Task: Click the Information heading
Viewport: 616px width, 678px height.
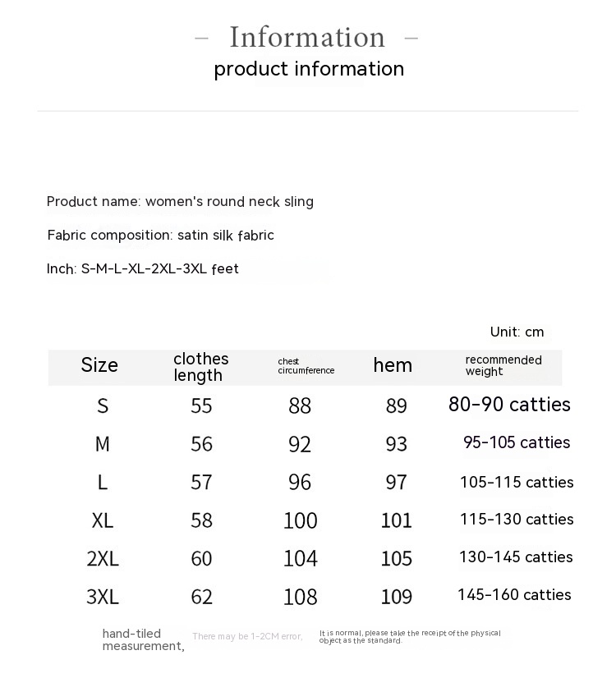Action: coord(307,38)
